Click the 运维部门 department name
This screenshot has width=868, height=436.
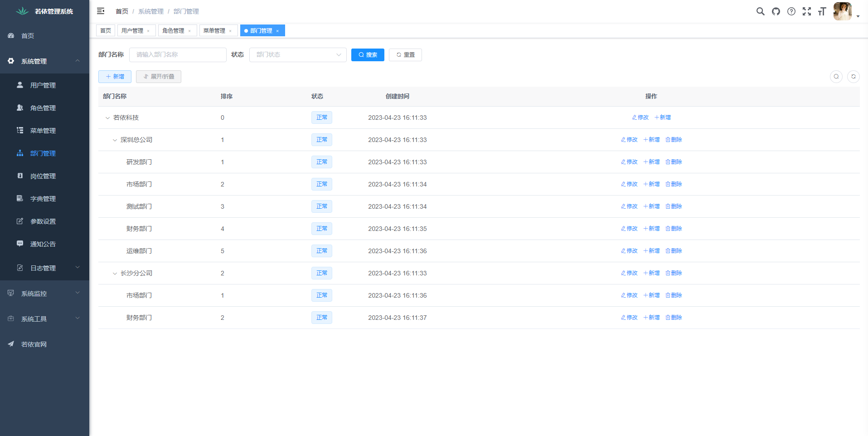pyautogui.click(x=139, y=251)
